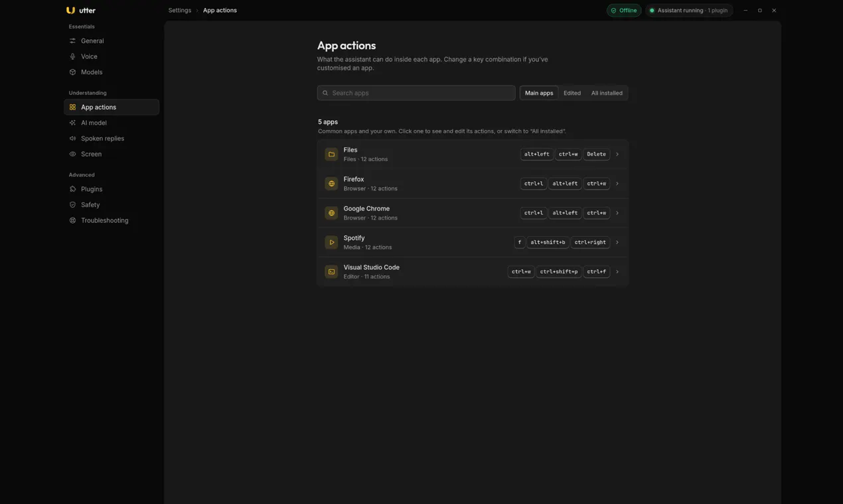843x504 pixels.
Task: Click the Google Chrome globe icon
Action: click(331, 213)
